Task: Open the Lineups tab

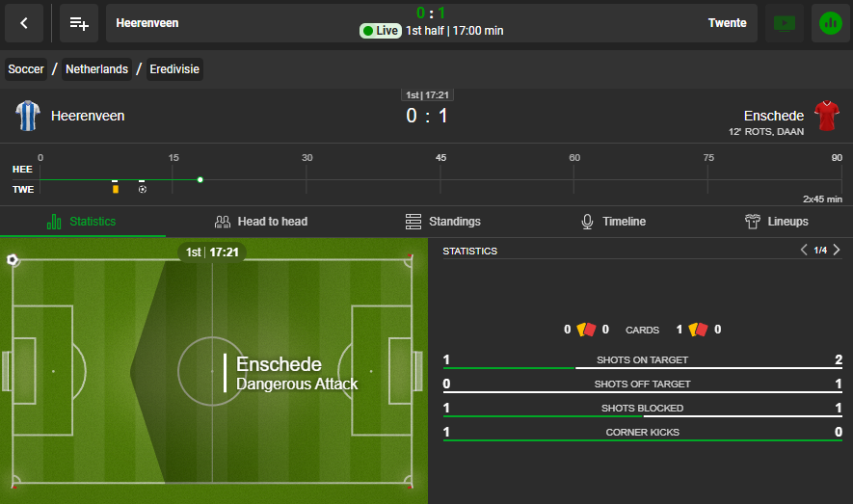Action: point(776,222)
